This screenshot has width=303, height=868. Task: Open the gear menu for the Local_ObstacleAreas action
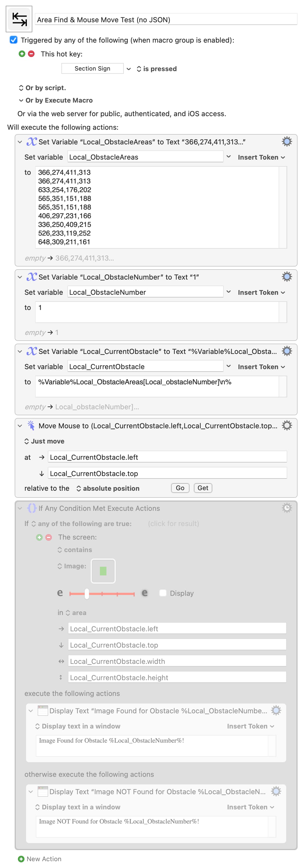tap(286, 141)
